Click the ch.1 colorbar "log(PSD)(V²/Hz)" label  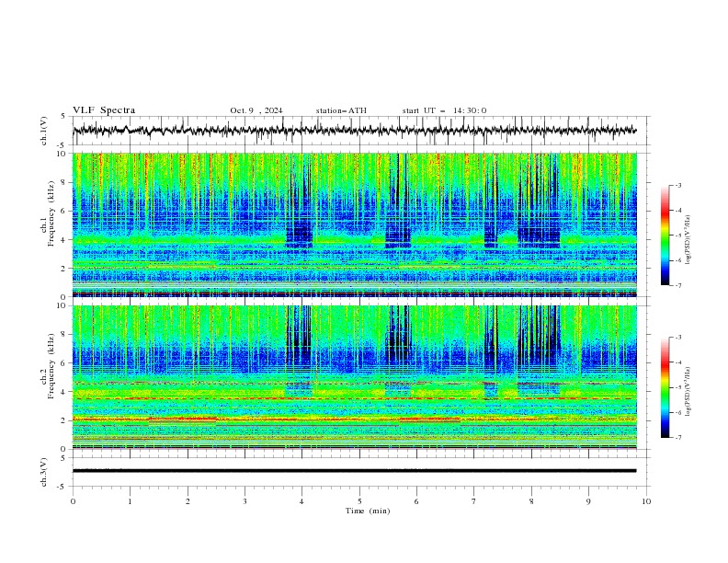pyautogui.click(x=688, y=240)
